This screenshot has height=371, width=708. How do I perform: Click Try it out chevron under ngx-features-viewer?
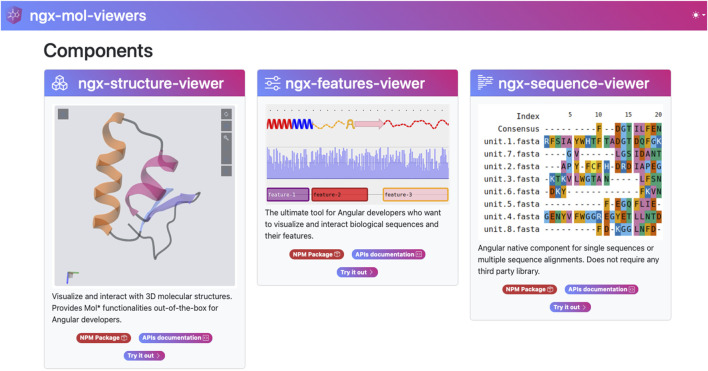coord(371,272)
